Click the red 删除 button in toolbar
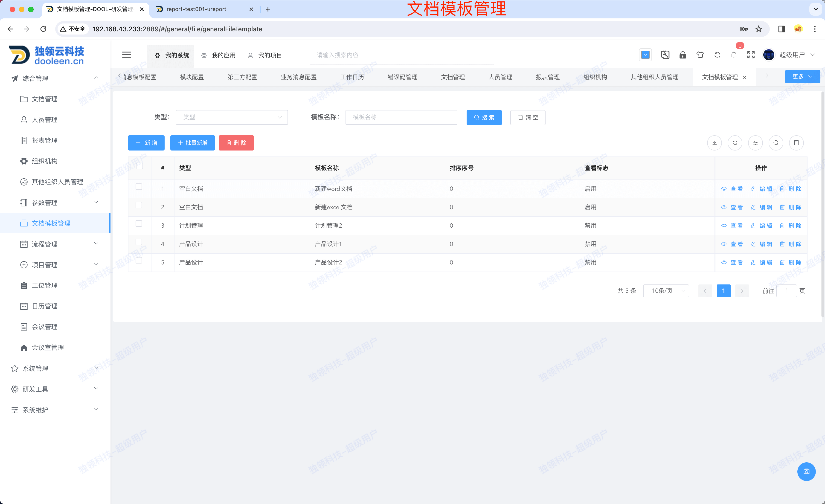The width and height of the screenshot is (825, 504). [x=236, y=143]
